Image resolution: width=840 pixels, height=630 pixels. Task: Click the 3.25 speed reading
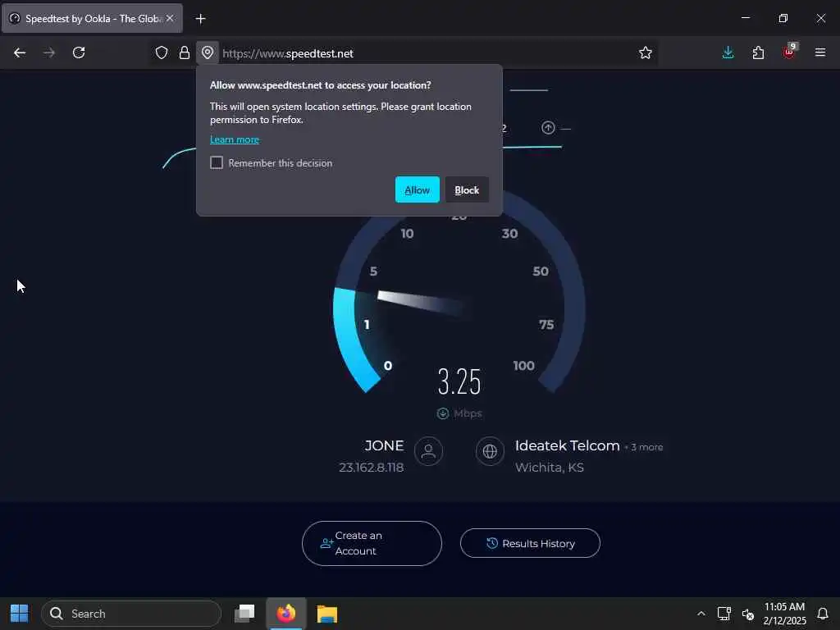[x=459, y=381]
